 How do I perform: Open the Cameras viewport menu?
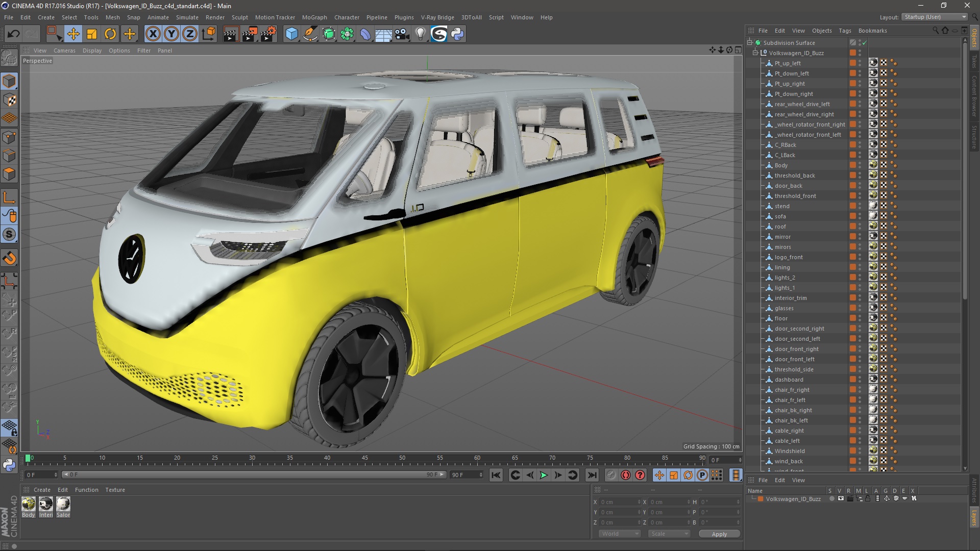pos(64,51)
